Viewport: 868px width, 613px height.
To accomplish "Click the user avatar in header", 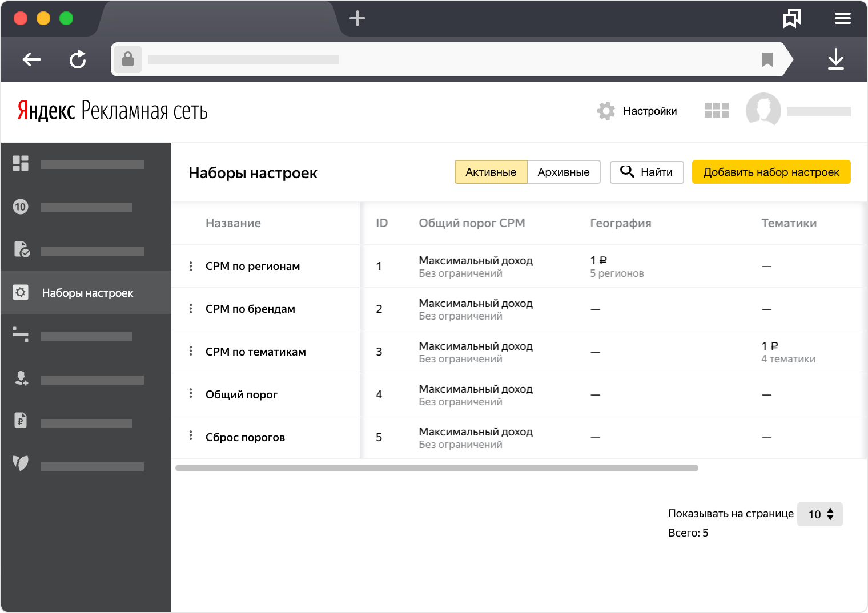I will click(x=763, y=110).
